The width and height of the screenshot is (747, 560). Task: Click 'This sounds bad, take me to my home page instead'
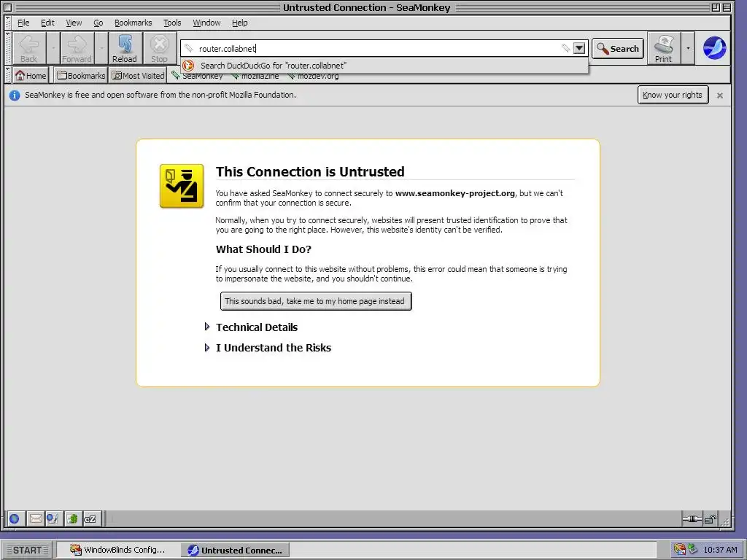click(x=316, y=301)
